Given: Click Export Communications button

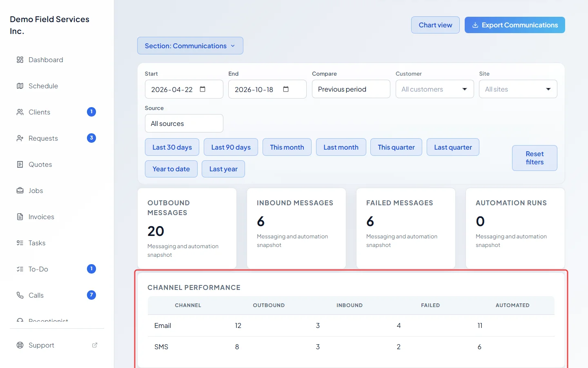Looking at the screenshot, I should tap(515, 25).
